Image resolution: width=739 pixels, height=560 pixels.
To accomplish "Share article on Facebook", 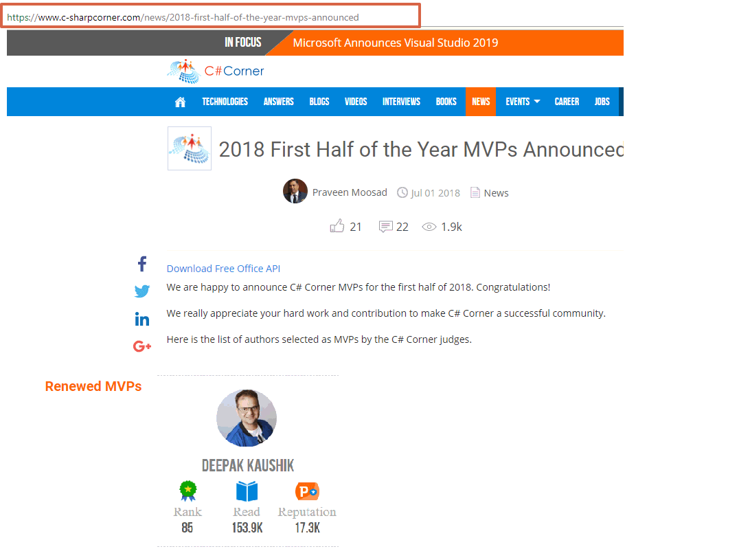I will coord(142,264).
